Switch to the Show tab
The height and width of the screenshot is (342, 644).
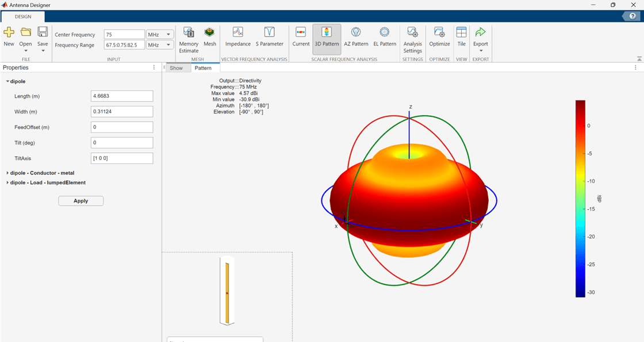176,68
